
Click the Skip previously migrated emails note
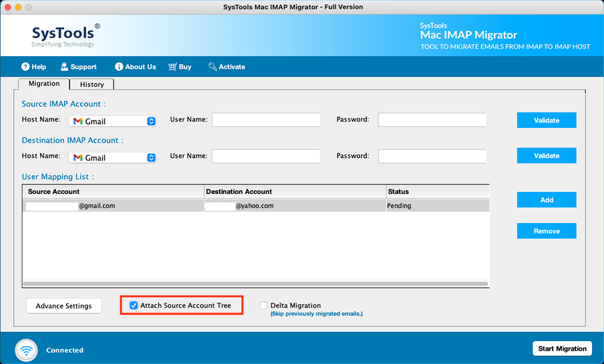click(316, 314)
